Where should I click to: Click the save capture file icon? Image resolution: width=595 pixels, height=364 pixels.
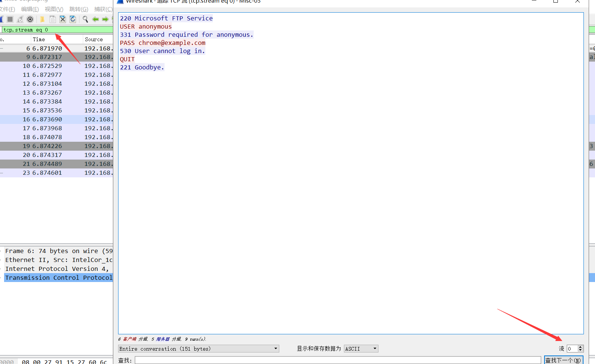pos(53,19)
